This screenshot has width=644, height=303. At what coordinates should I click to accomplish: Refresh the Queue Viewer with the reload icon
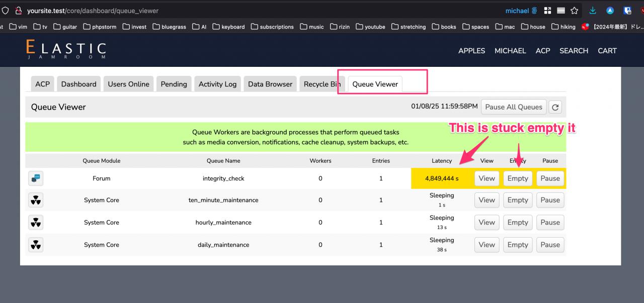(x=555, y=107)
